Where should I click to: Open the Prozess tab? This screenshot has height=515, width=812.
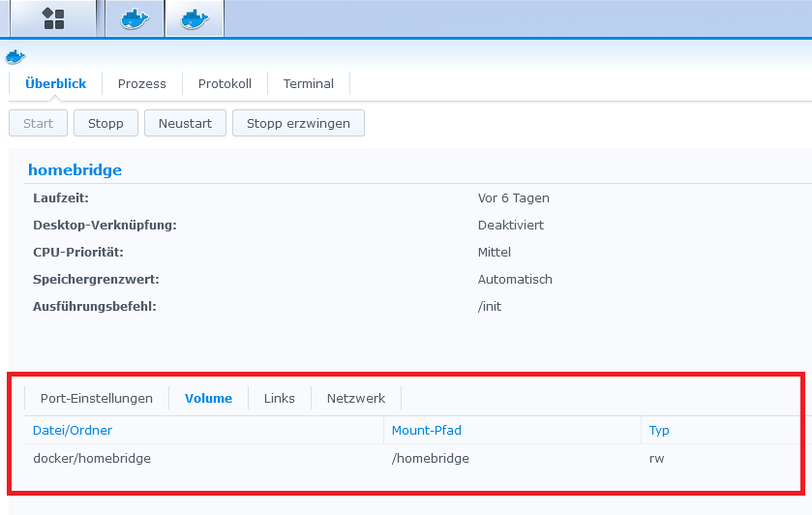tap(142, 84)
